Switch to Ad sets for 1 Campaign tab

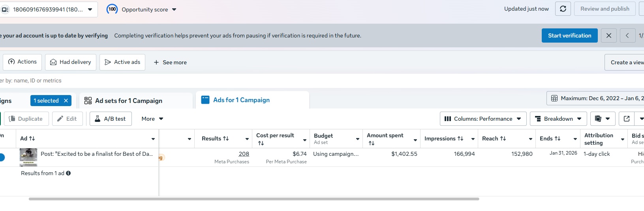point(129,101)
